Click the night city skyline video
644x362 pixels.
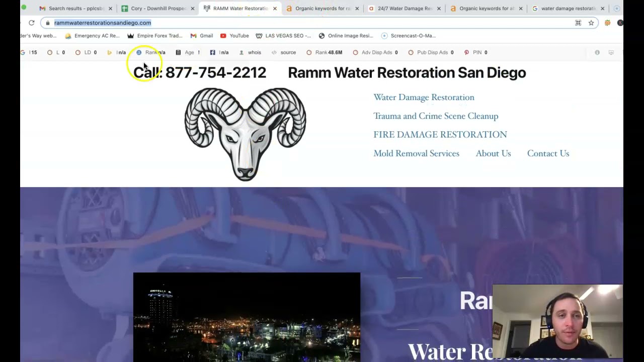point(247,317)
